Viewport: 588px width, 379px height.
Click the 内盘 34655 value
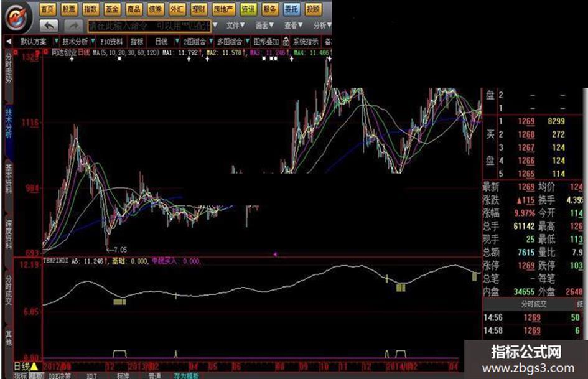coord(525,292)
